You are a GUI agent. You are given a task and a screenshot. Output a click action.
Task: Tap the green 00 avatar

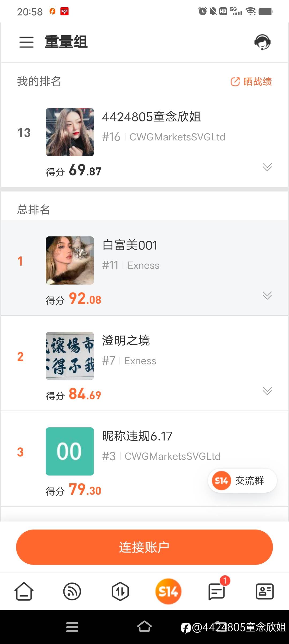coord(70,451)
